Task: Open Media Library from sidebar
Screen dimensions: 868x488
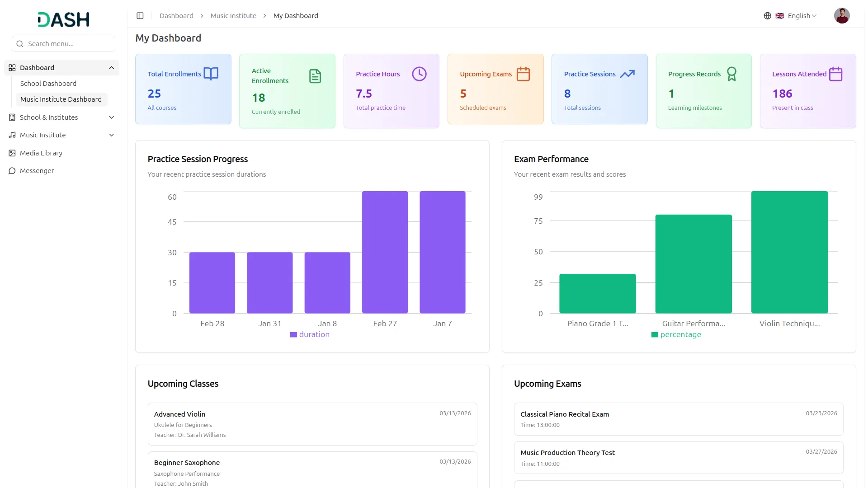Action: pos(41,153)
